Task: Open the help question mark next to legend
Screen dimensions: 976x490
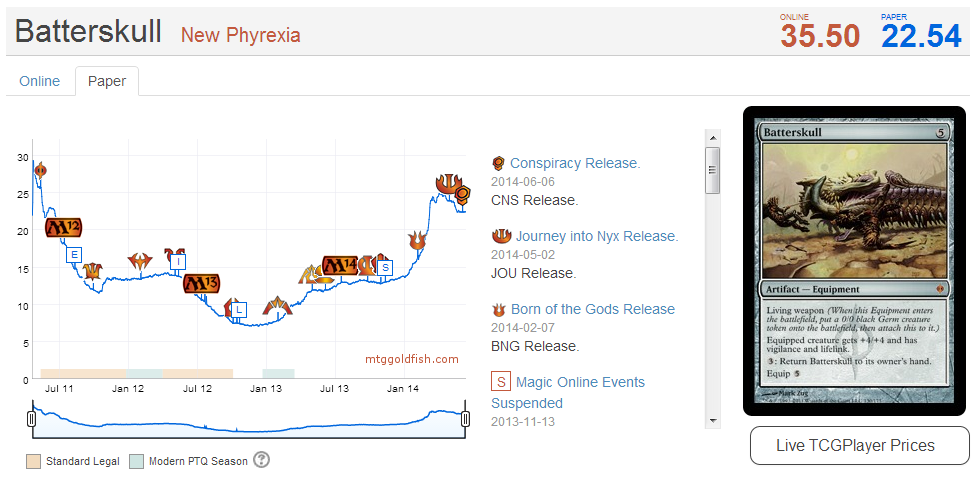Action: pos(262,460)
